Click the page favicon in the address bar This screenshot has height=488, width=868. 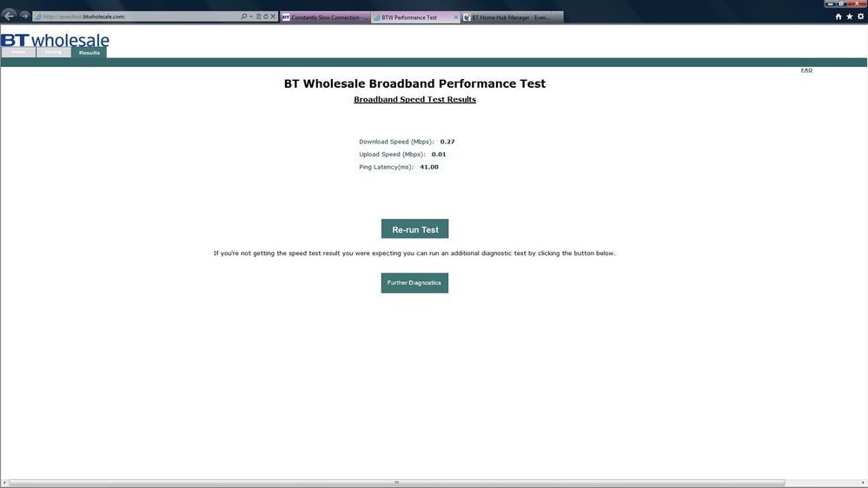37,16
